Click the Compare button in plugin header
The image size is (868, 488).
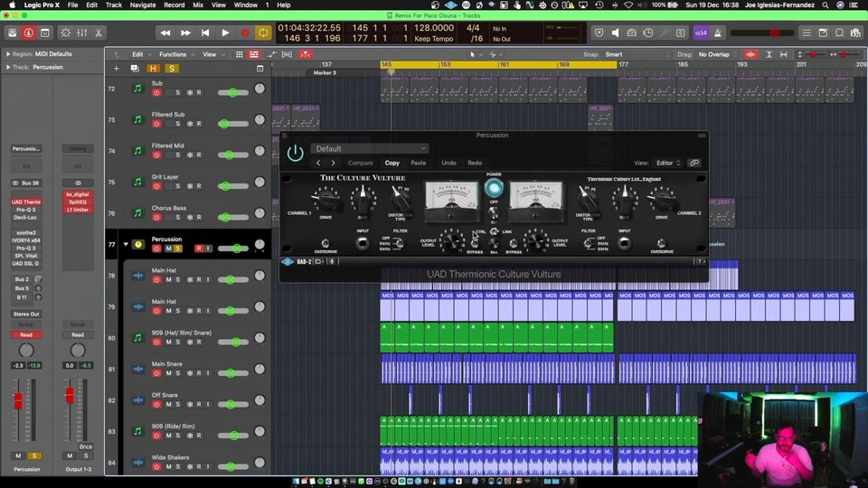point(361,164)
